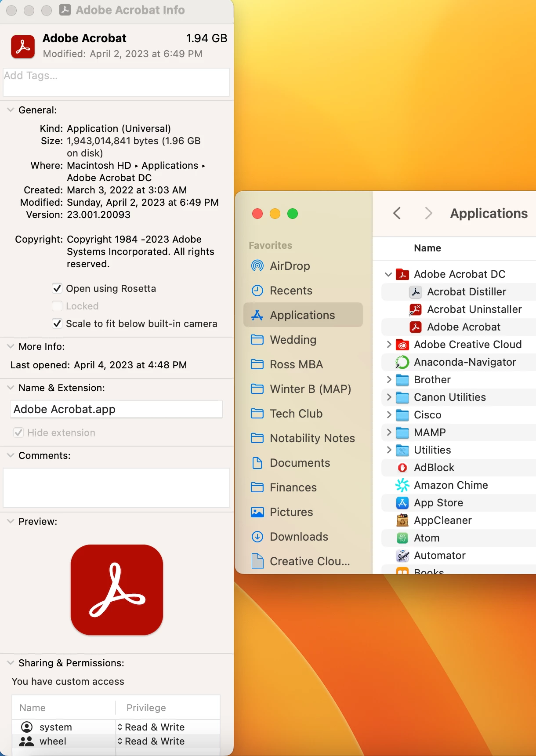536x756 pixels.
Task: Click the Acrobat Uninstaller app icon
Action: click(416, 309)
